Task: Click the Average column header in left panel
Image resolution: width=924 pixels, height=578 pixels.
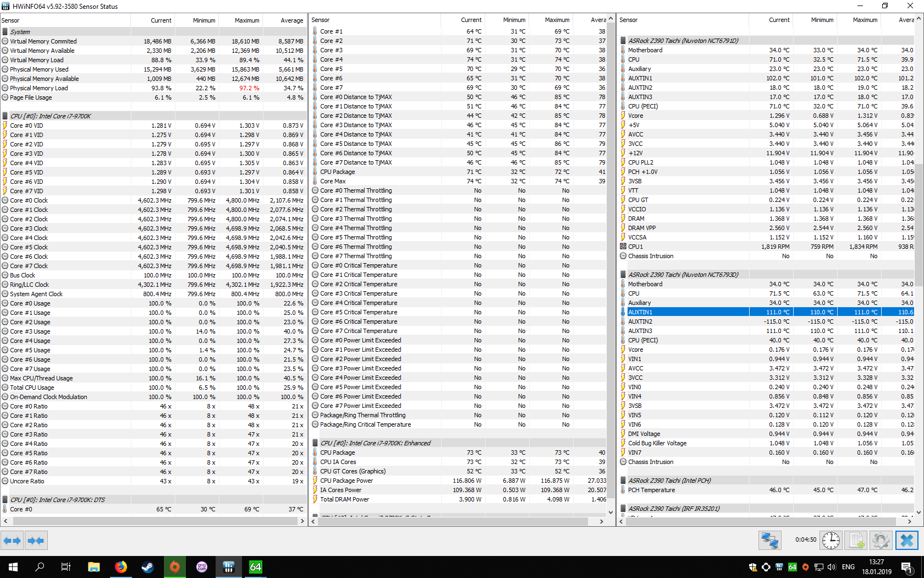Action: [x=284, y=20]
